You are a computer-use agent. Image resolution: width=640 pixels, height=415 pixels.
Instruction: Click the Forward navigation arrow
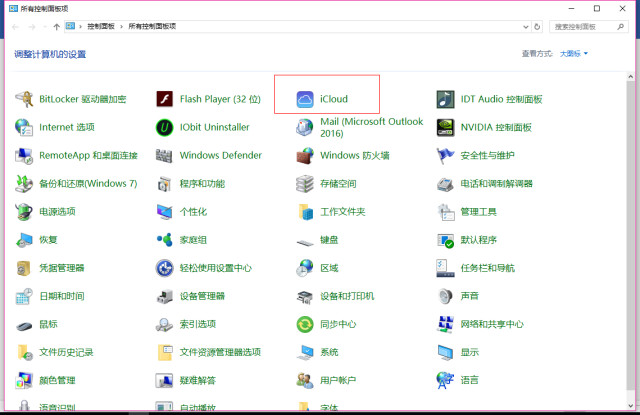[x=32, y=27]
